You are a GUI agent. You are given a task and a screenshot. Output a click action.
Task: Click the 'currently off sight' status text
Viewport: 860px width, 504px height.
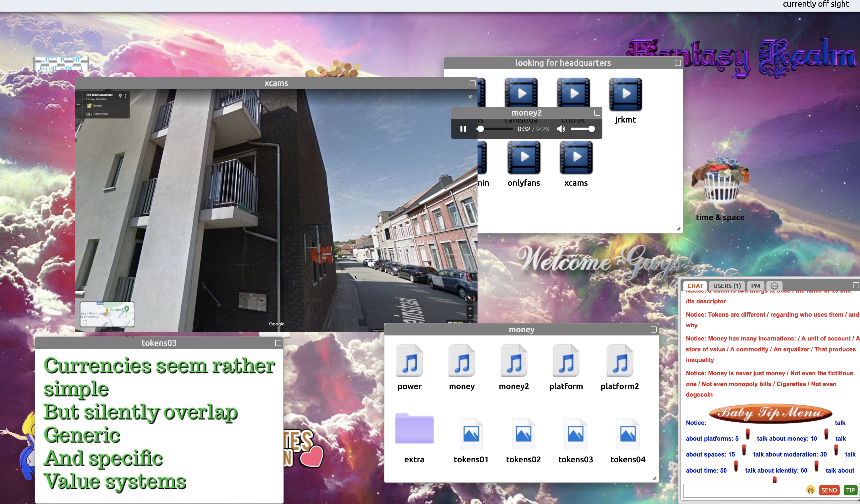[816, 4]
